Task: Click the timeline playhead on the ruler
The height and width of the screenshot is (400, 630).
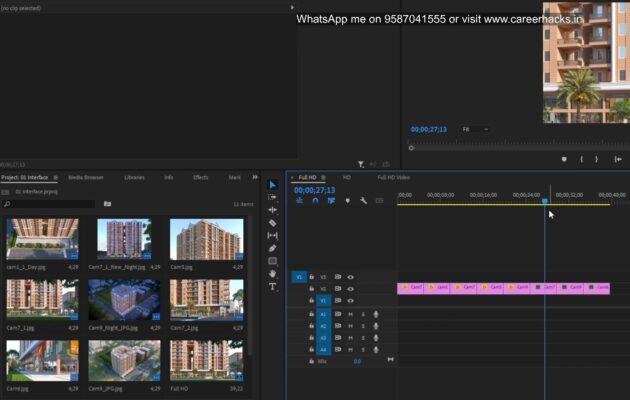Action: click(x=545, y=201)
